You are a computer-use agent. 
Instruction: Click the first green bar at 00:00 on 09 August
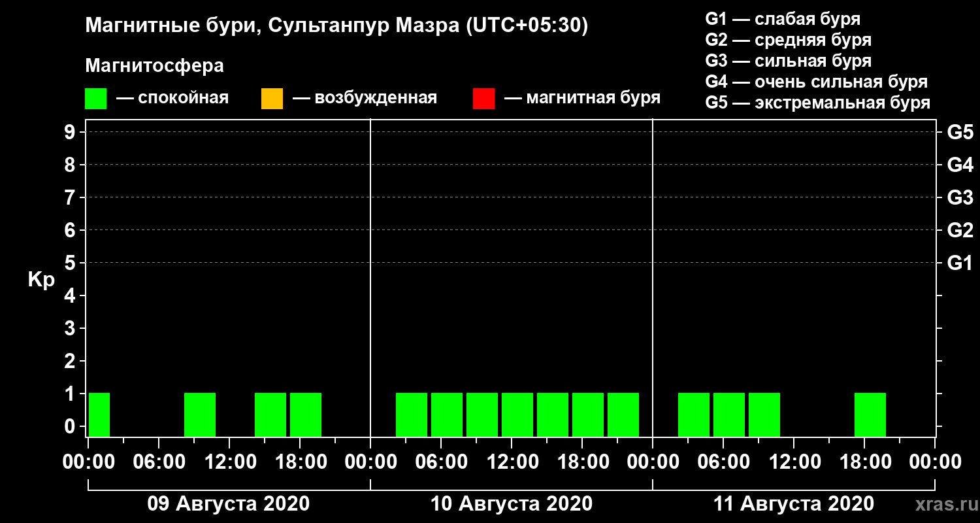[99, 414]
